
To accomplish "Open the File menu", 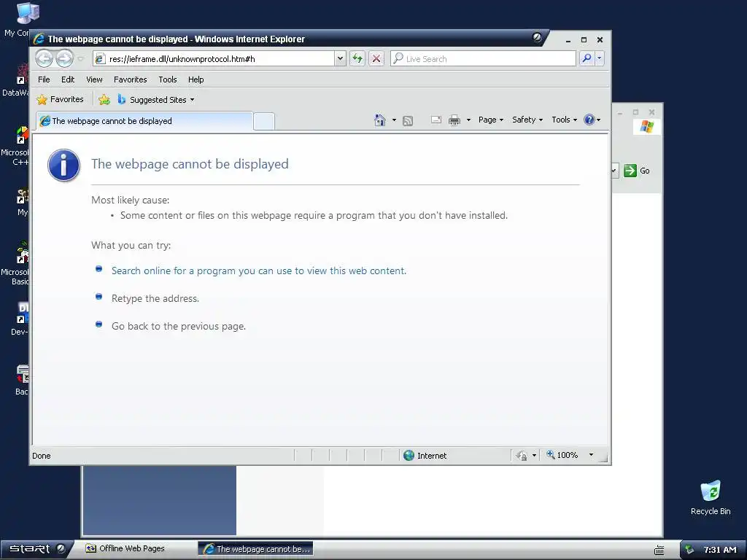I will (44, 79).
